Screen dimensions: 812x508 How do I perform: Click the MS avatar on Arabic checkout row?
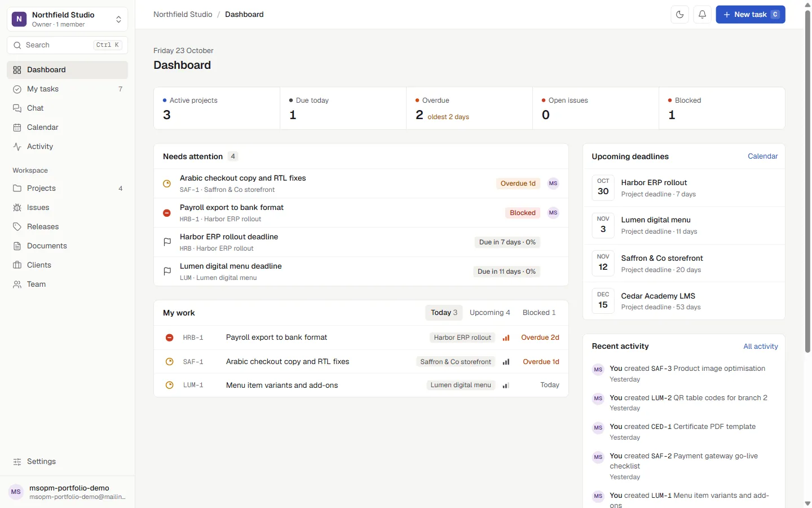coord(553,183)
